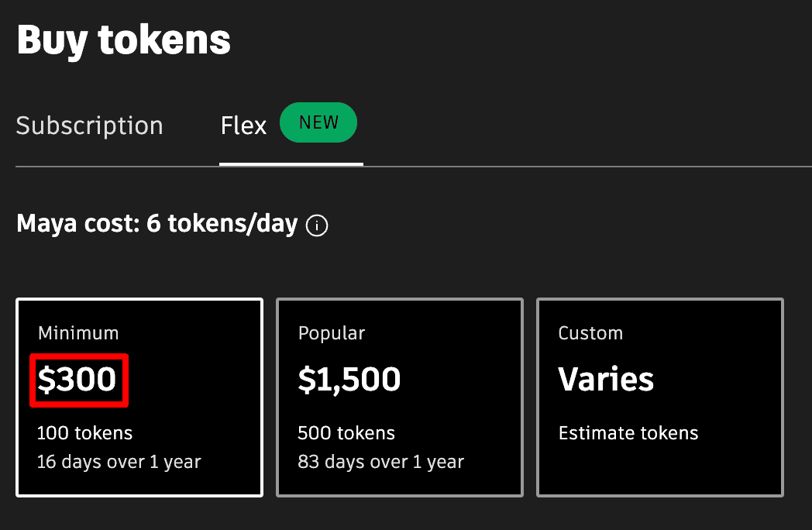The height and width of the screenshot is (530, 812).
Task: Click the green NEW badge
Action: 318,123
